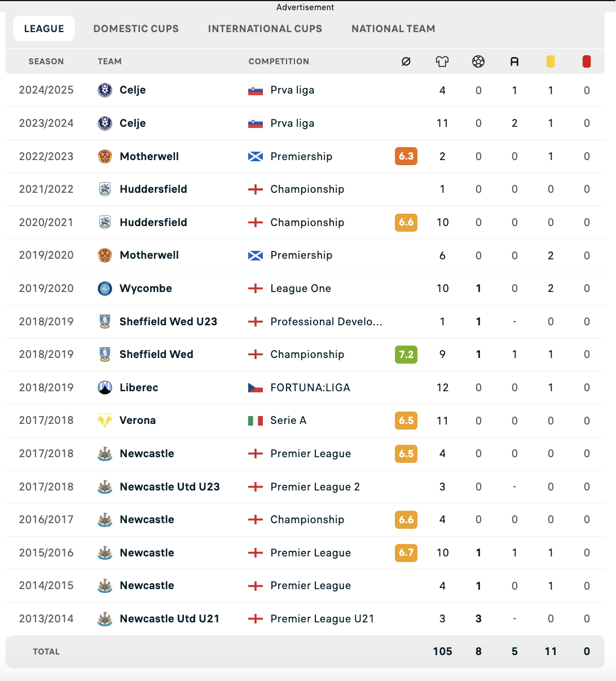
Task: Click the Slovenian flag in the 2024/2025 row
Action: click(256, 90)
